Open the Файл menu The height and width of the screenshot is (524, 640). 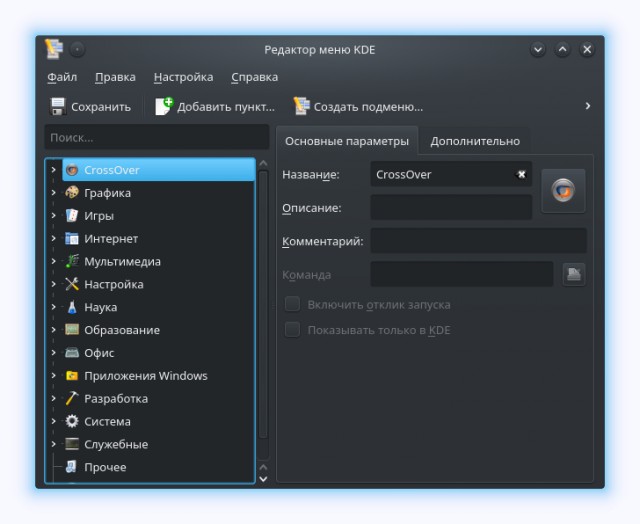[x=62, y=77]
